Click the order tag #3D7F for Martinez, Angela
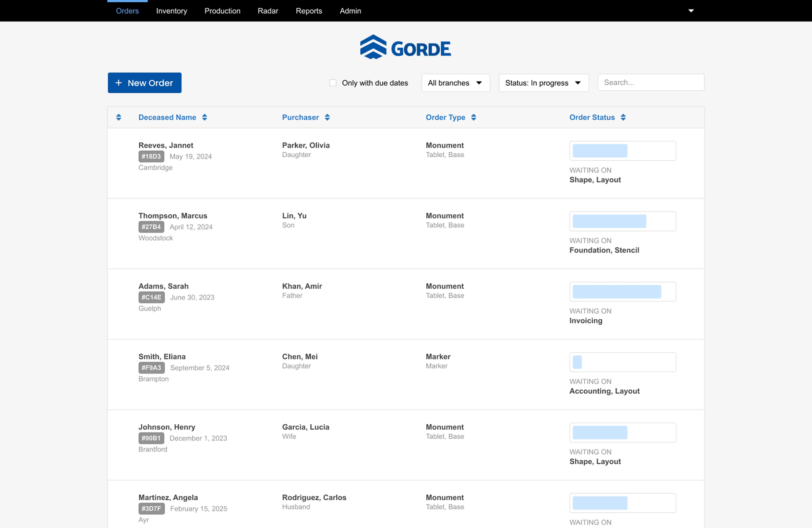Viewport: 812px width, 528px height. [x=151, y=508]
